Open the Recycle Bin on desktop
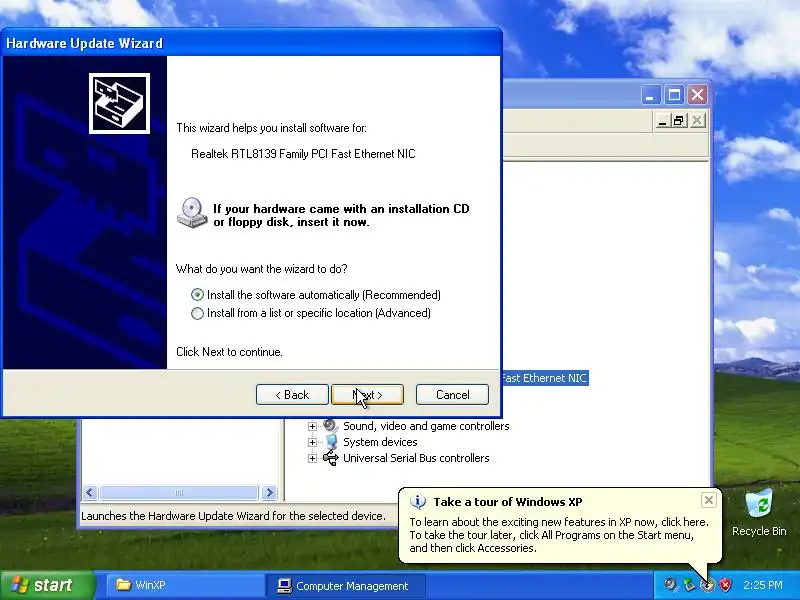This screenshot has height=600, width=800. pyautogui.click(x=759, y=512)
